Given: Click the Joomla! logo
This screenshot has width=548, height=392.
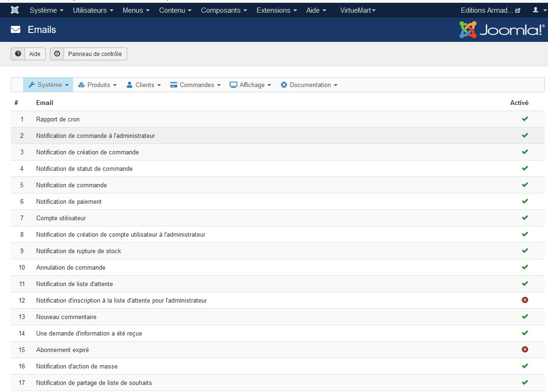Looking at the screenshot, I should pos(501,30).
